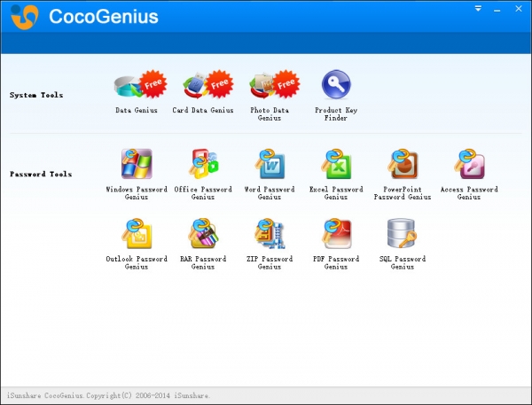
Task: Click the 'Outlook Password Genius' label
Action: [x=137, y=263]
